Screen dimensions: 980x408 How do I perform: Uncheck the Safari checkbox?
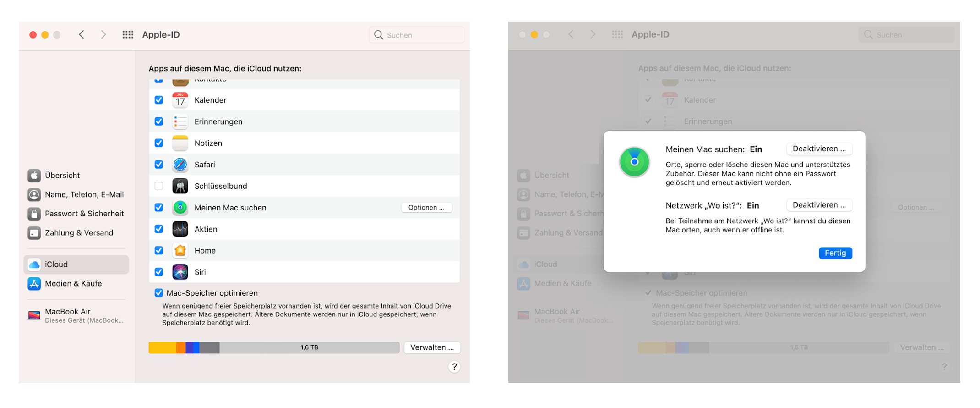[159, 165]
